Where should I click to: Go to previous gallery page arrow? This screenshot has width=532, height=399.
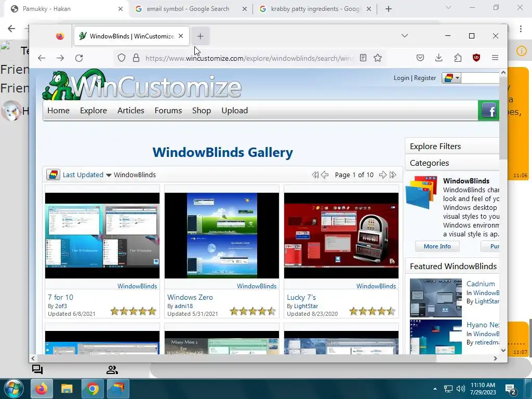click(325, 175)
